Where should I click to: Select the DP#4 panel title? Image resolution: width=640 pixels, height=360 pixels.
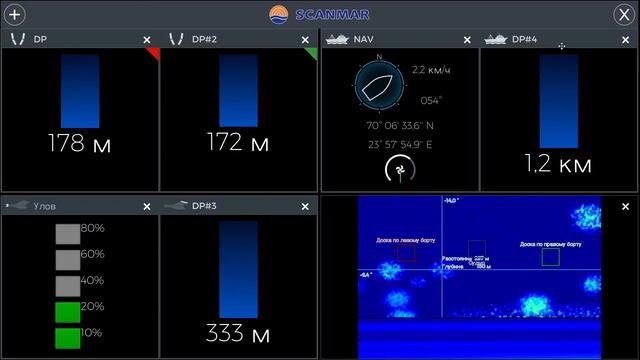(524, 39)
